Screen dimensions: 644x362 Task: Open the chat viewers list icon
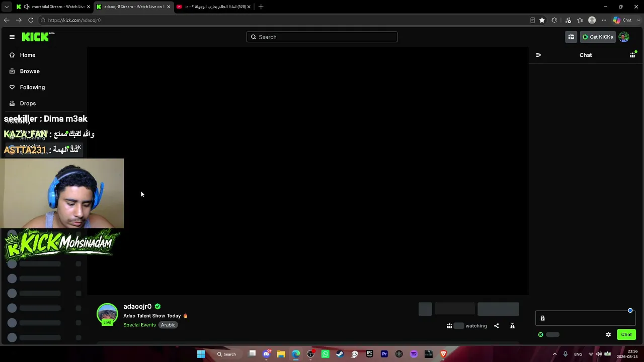pyautogui.click(x=632, y=55)
